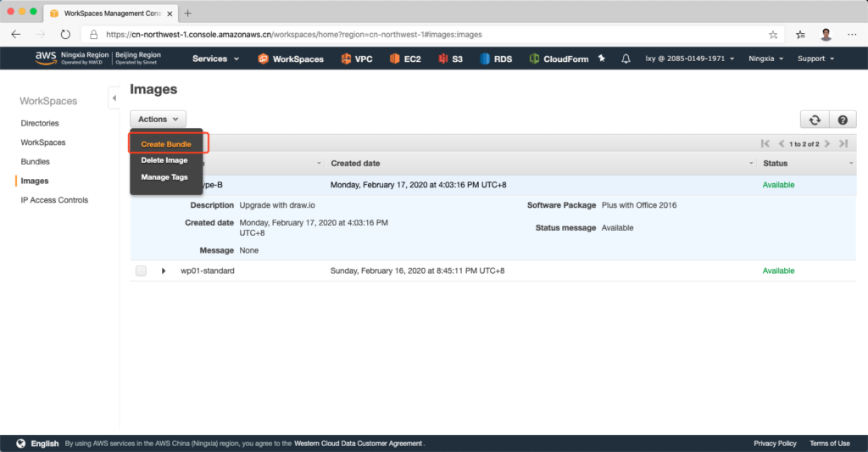This screenshot has height=452, width=868.
Task: Expand the wp01-standard row details
Action: click(x=164, y=271)
